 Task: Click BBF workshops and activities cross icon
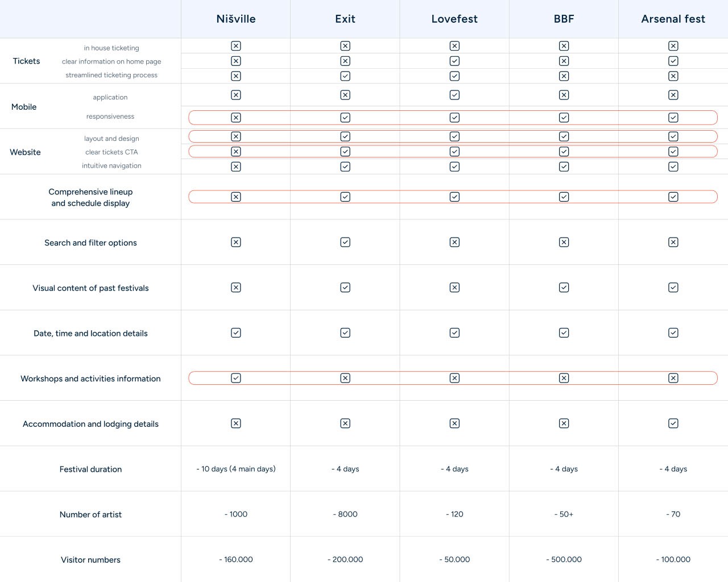[564, 378]
